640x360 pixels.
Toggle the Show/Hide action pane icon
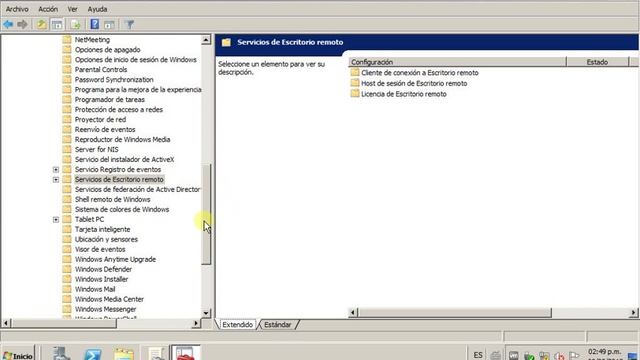[x=109, y=24]
